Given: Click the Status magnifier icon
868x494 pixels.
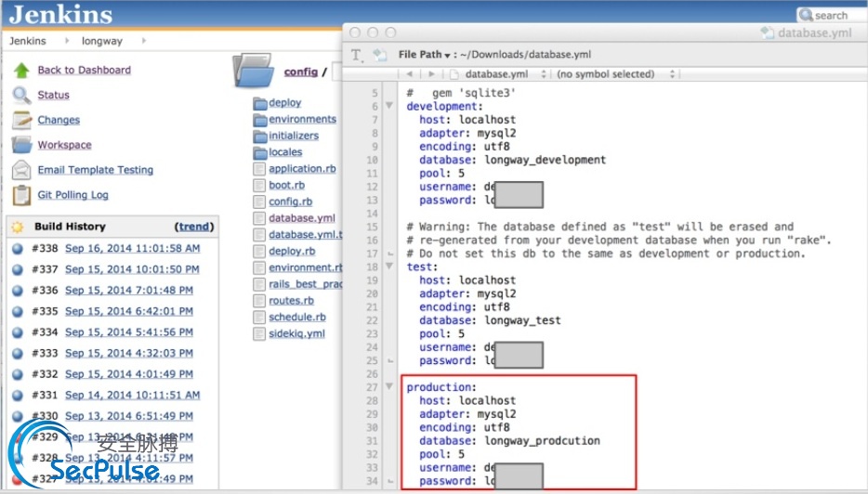Looking at the screenshot, I should pyautogui.click(x=21, y=95).
